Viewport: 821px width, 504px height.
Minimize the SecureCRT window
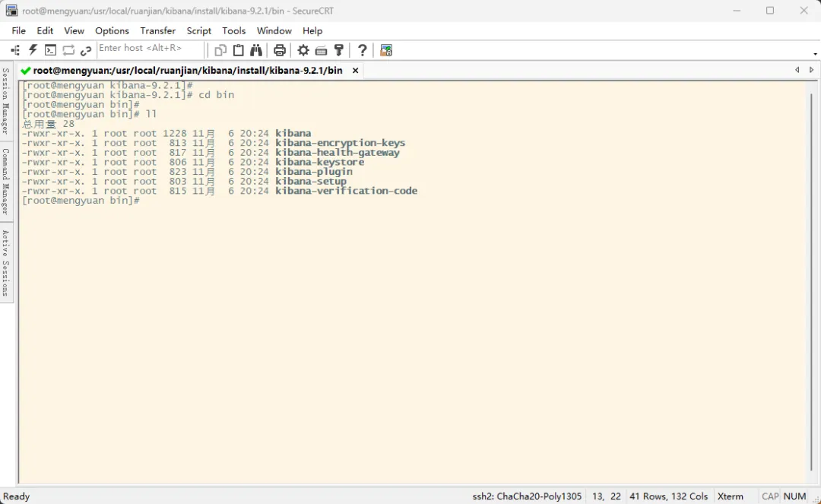[737, 11]
